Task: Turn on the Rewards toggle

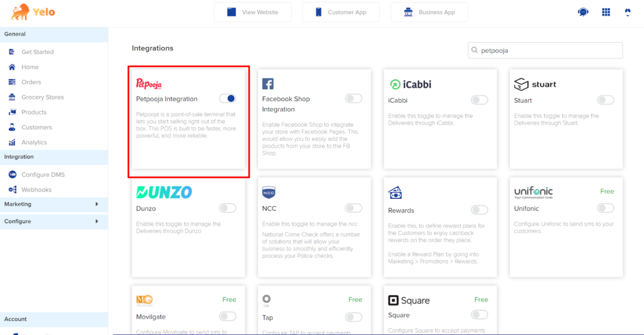Action: tap(479, 210)
